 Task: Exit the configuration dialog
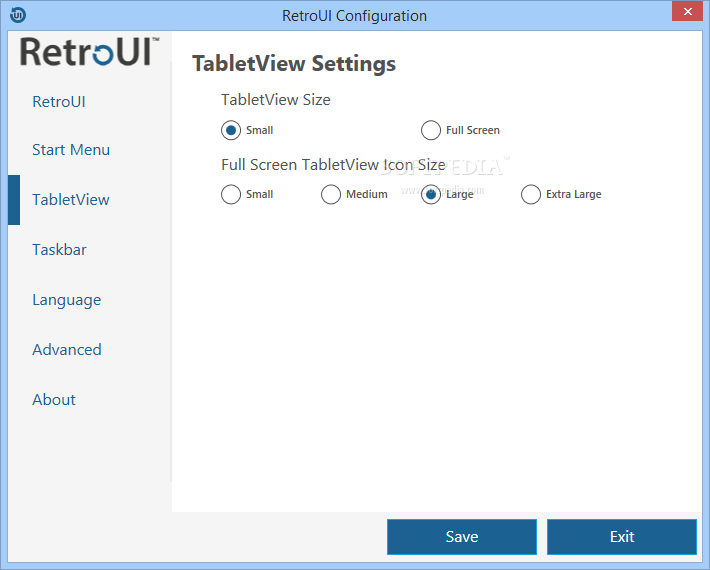(622, 536)
